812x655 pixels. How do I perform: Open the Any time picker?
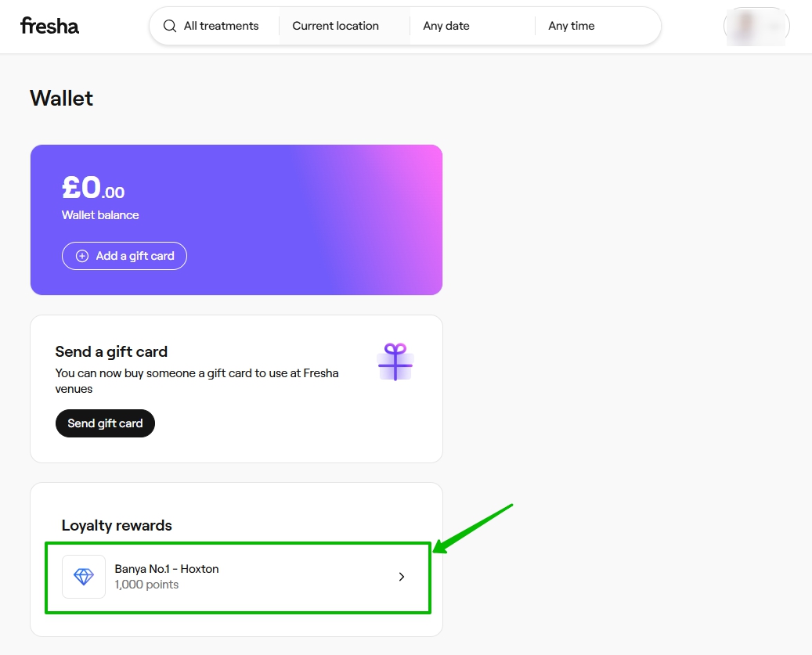572,26
